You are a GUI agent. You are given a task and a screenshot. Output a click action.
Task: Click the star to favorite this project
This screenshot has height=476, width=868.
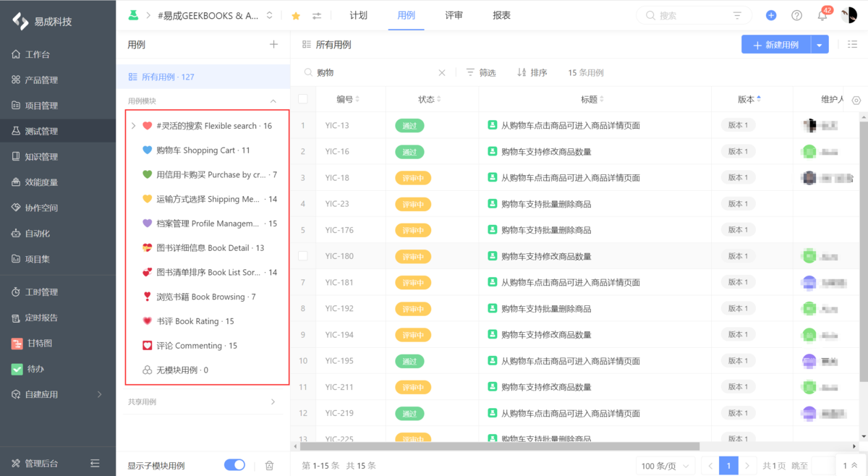(296, 14)
